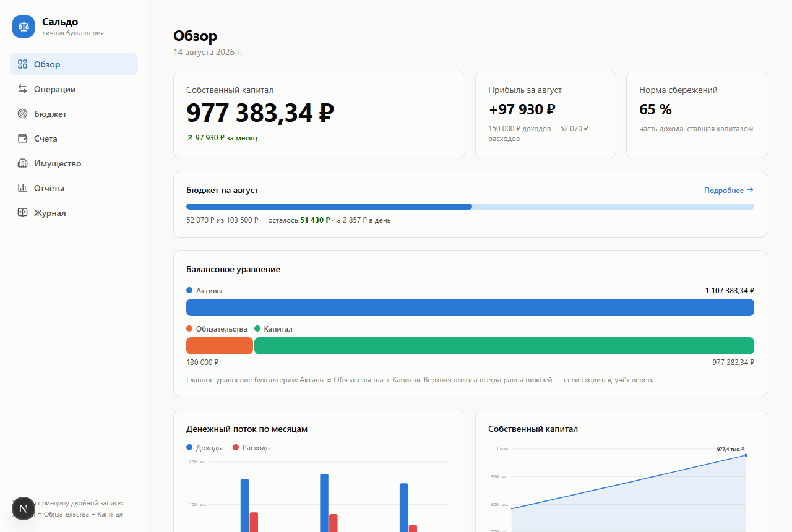The height and width of the screenshot is (532, 792).
Task: Click the Обзор page heading
Action: (196, 36)
